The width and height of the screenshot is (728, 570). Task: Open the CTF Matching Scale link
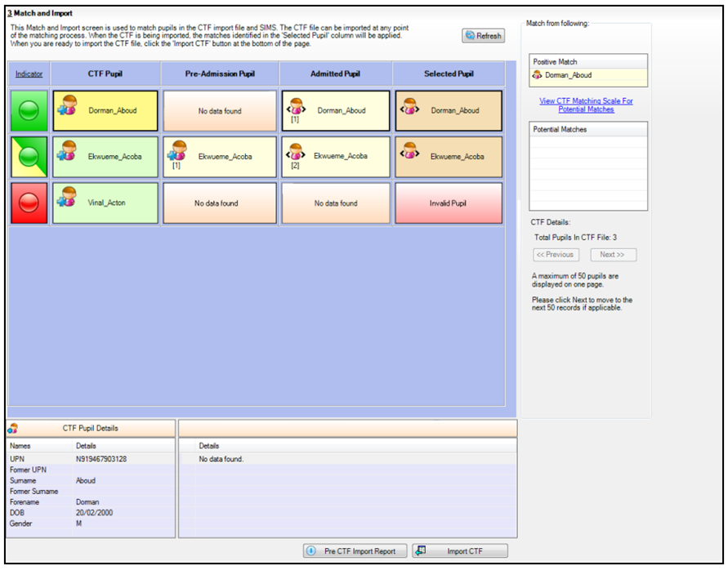tap(586, 105)
